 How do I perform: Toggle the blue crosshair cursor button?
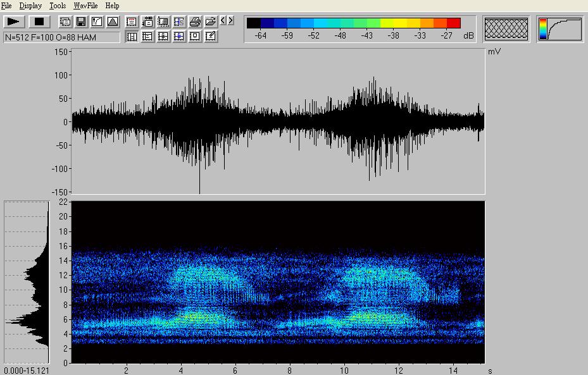(179, 37)
